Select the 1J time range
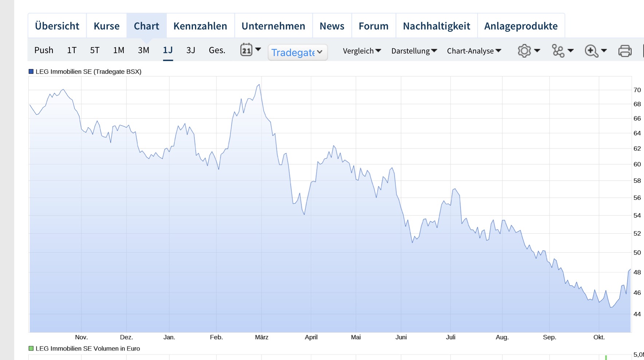The height and width of the screenshot is (360, 644). [168, 50]
